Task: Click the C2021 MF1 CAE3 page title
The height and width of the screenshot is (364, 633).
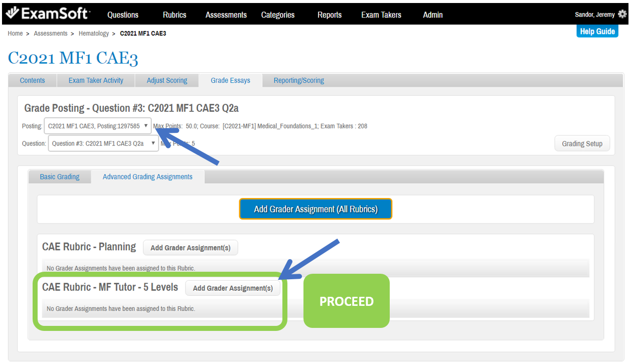Action: pos(73,58)
